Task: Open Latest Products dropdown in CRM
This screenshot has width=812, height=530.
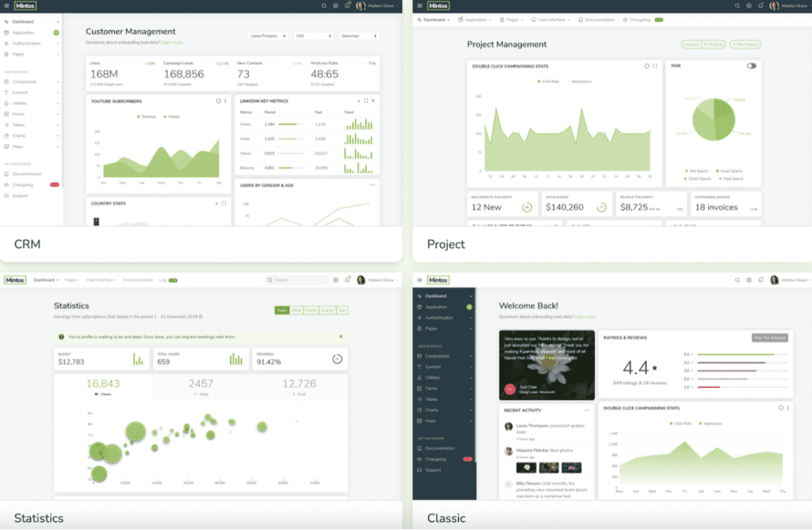Action: coord(267,36)
